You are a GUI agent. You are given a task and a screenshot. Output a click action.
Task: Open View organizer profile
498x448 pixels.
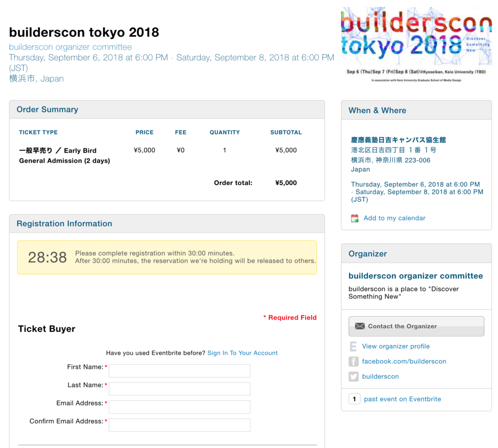coord(395,346)
